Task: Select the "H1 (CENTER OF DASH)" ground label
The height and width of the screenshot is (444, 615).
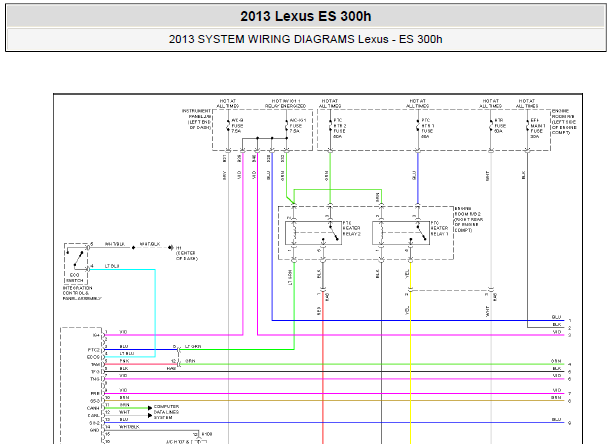Action: [187, 253]
